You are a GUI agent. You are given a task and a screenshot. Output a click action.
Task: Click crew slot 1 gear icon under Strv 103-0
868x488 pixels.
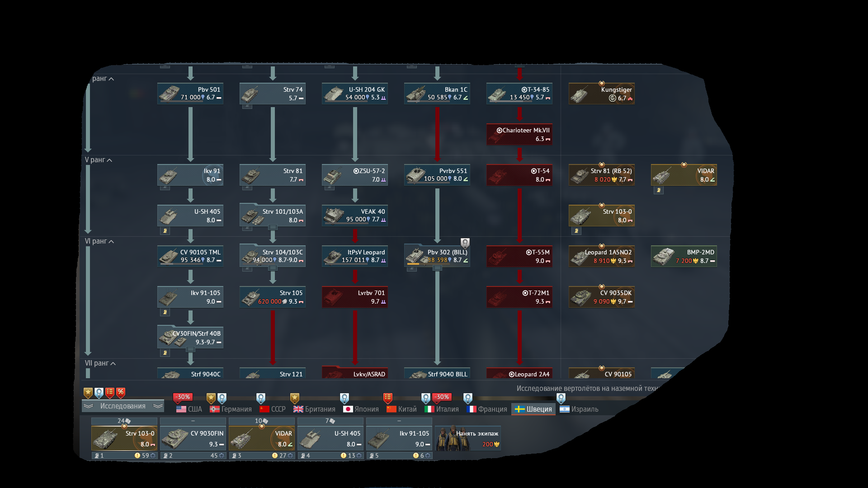point(153,455)
